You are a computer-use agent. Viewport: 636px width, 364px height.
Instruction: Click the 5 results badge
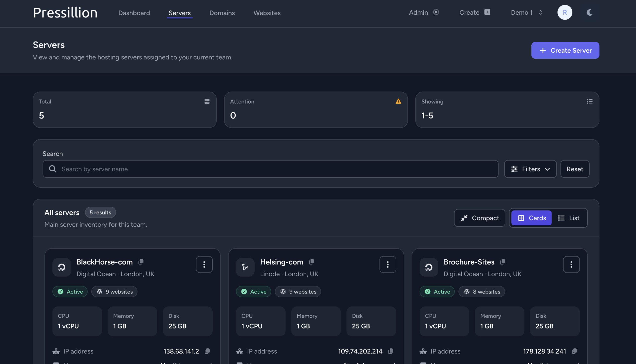tap(100, 212)
